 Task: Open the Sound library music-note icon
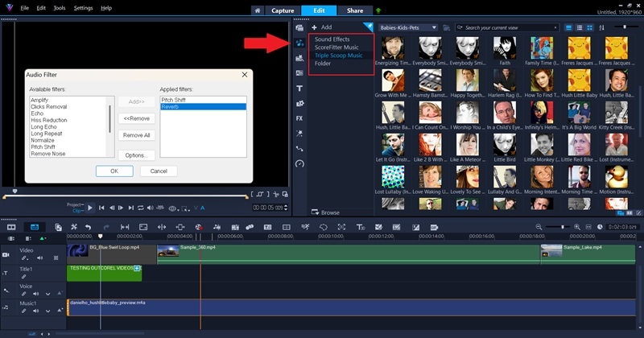tap(299, 43)
